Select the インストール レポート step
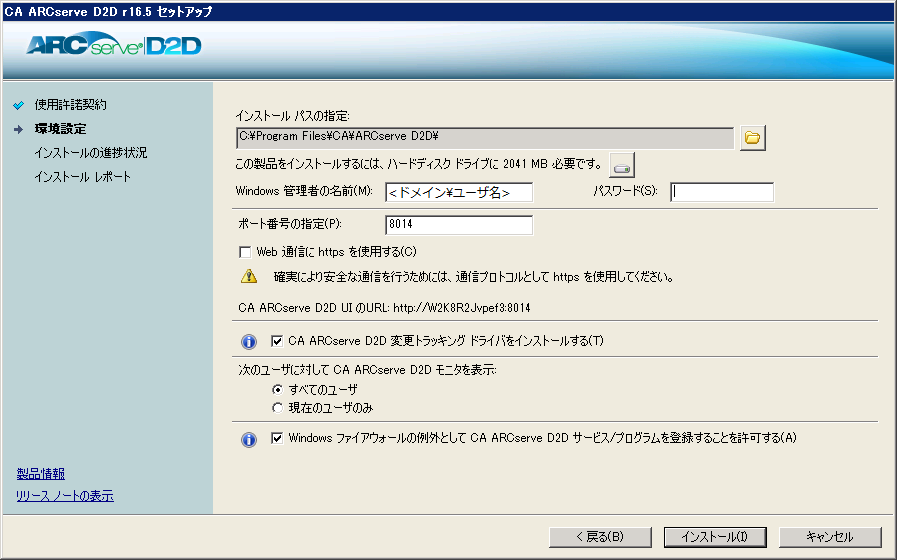Image resolution: width=897 pixels, height=560 pixels. pos(82,177)
